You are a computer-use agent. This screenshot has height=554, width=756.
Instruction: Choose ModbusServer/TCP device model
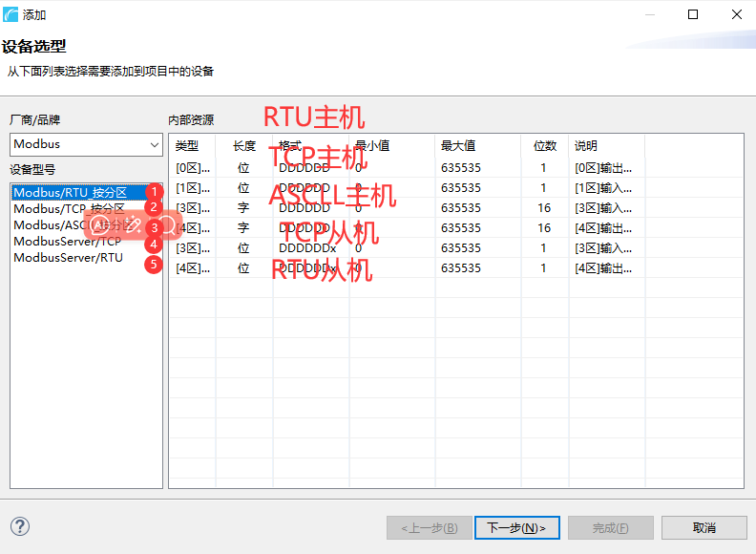[68, 242]
